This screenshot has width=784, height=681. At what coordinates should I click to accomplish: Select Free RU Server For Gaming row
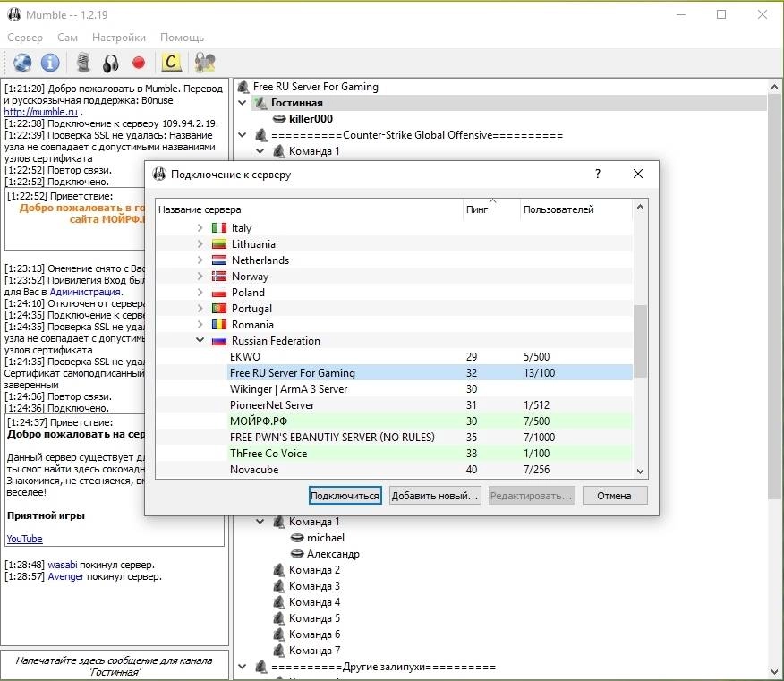(x=394, y=373)
